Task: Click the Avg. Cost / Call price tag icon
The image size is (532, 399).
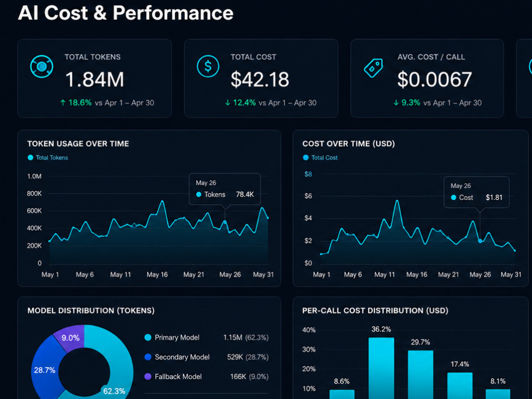Action: (x=373, y=68)
